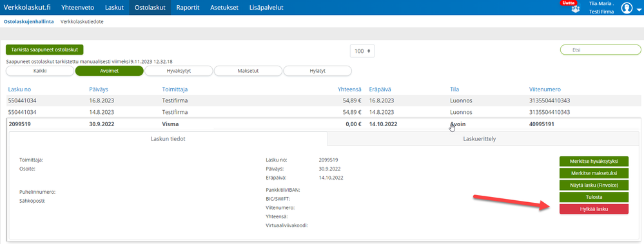The height and width of the screenshot is (244, 644).
Task: Click the Tulosta print button
Action: (x=594, y=197)
